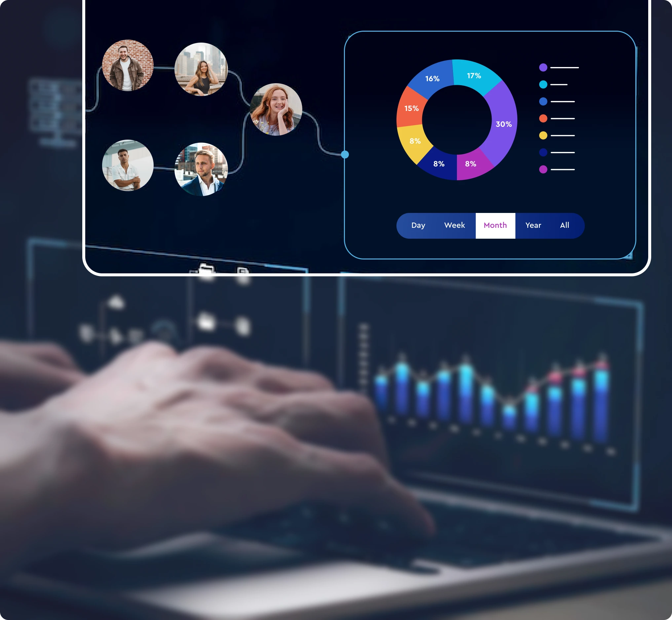The height and width of the screenshot is (620, 672).
Task: Click the cyan legend indicator dot
Action: [x=542, y=84]
